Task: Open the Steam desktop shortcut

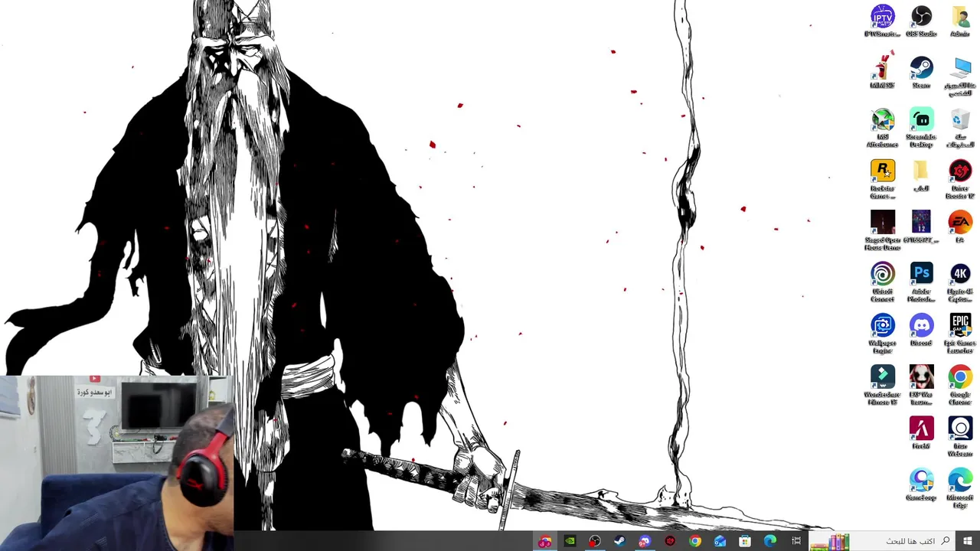Action: (921, 72)
